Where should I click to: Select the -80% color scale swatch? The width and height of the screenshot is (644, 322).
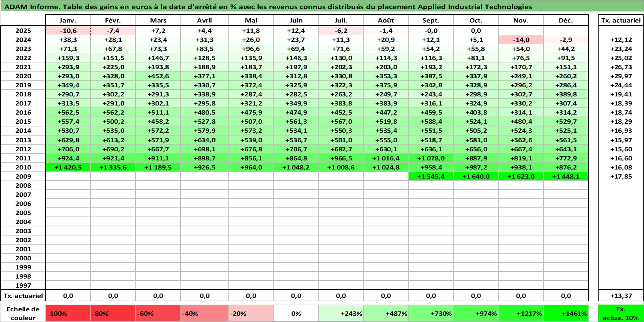113,313
